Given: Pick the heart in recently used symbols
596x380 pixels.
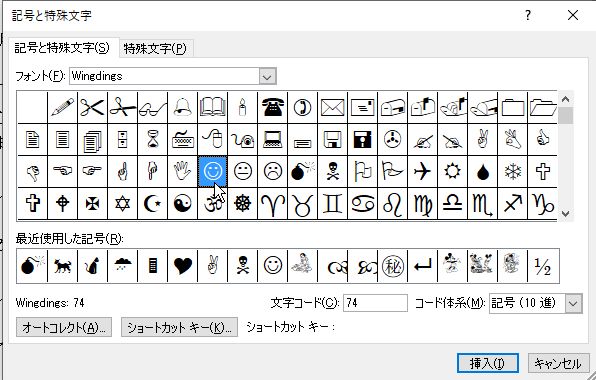Looking at the screenshot, I should (x=182, y=266).
